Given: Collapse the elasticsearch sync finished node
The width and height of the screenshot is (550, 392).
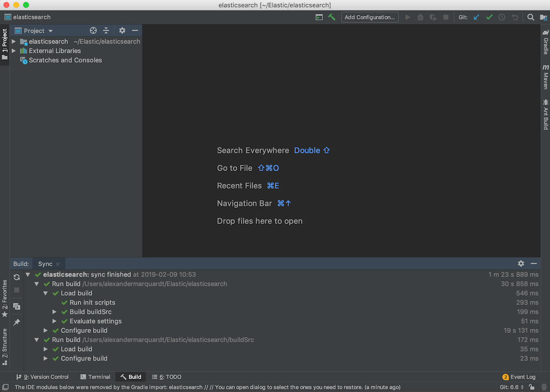Looking at the screenshot, I should coord(28,275).
